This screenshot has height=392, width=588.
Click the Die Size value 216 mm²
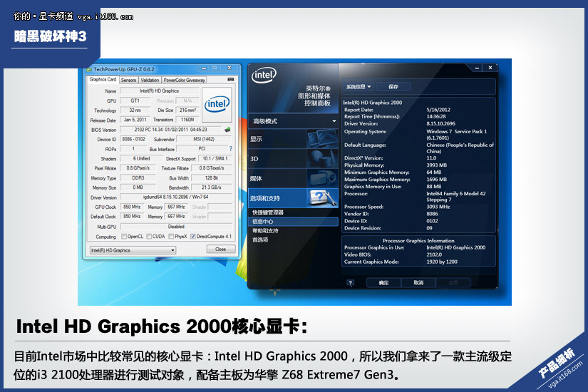click(187, 110)
